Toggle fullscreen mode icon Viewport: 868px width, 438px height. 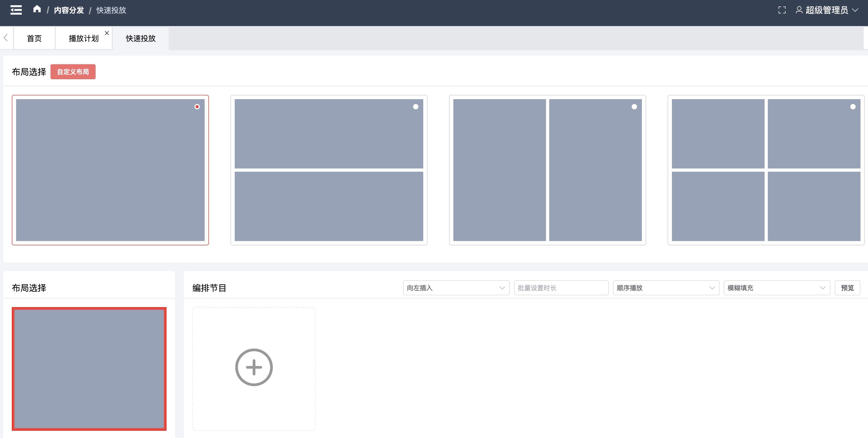[x=782, y=10]
